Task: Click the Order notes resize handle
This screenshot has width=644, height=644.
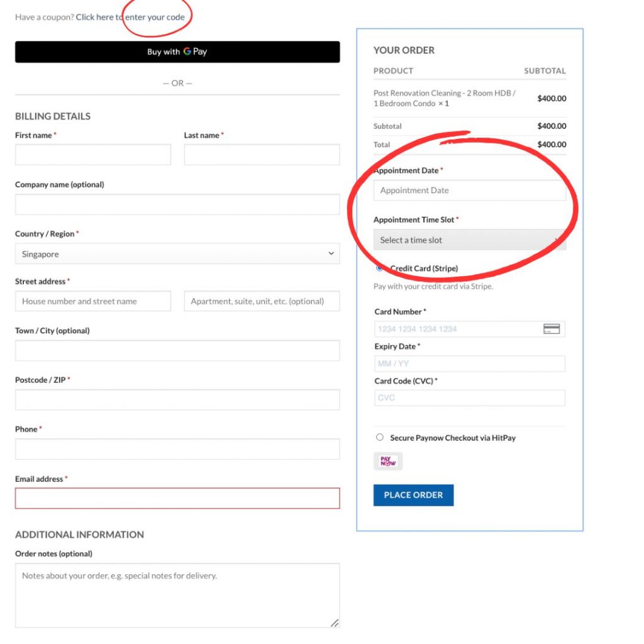Action: coord(335,623)
